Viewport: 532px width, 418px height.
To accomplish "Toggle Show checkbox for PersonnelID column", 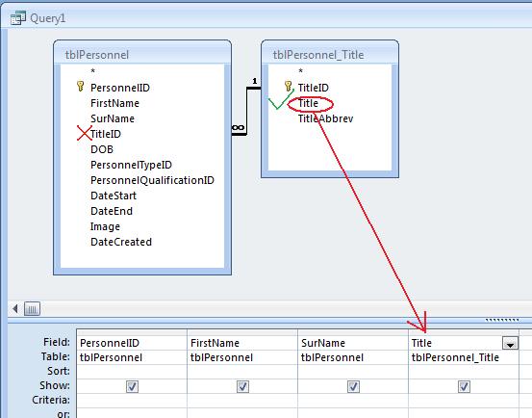I will (x=132, y=386).
